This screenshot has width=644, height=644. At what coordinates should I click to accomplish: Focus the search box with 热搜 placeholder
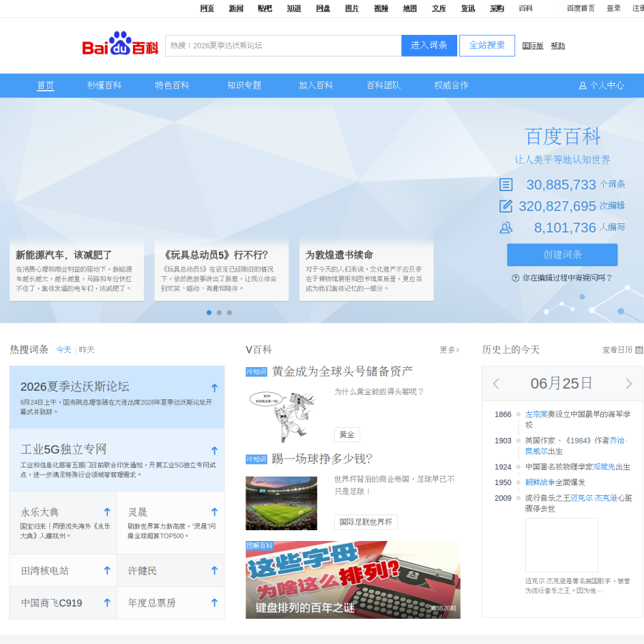[283, 45]
